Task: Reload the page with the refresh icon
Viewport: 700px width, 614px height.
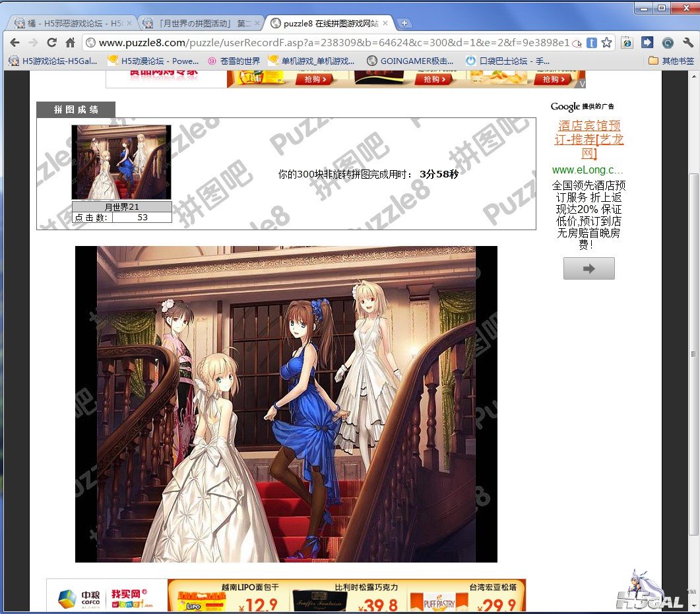Action: tap(51, 43)
